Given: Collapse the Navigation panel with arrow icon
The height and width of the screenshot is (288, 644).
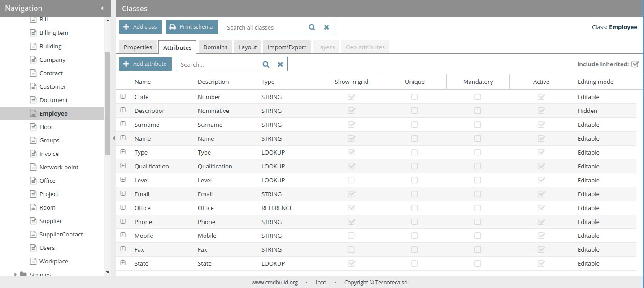Looking at the screenshot, I should (x=102, y=8).
